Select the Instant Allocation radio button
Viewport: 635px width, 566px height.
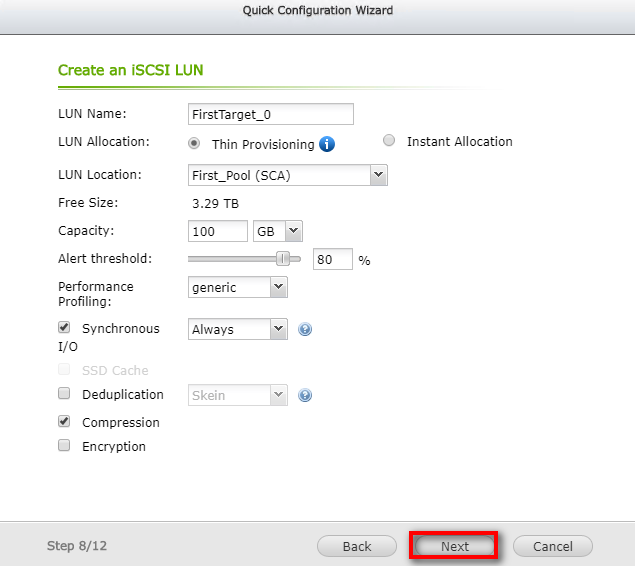[x=389, y=141]
